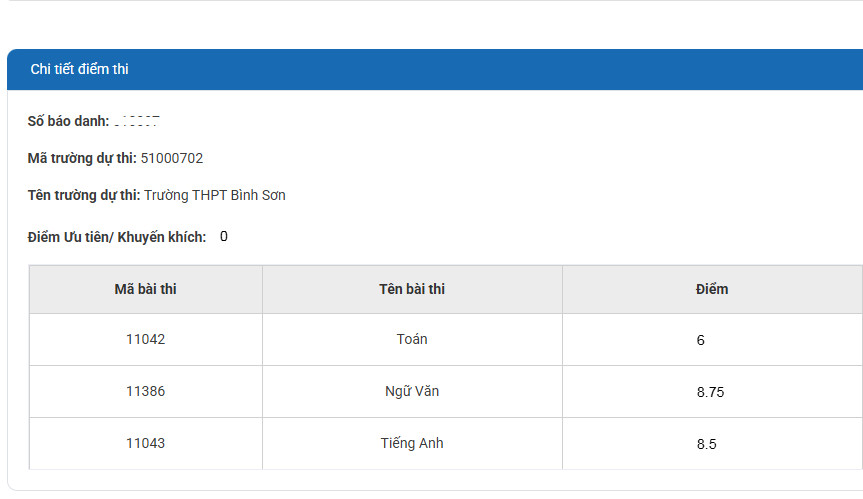
Task: Click the "Mã trường dự thi" label
Action: (82, 158)
